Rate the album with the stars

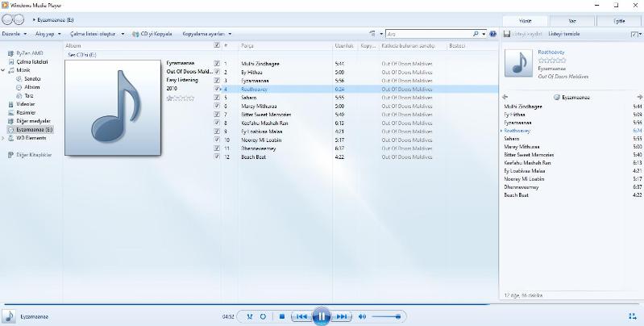181,98
